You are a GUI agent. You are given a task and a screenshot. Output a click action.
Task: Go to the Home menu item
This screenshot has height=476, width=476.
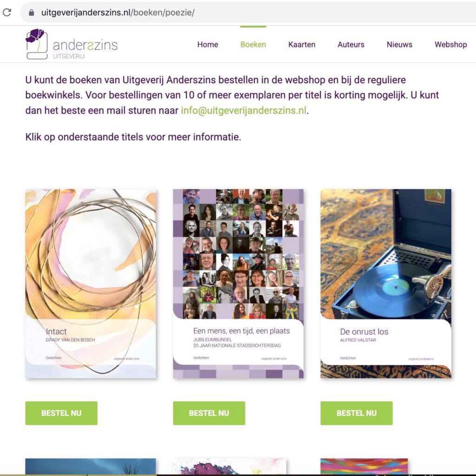click(x=208, y=44)
